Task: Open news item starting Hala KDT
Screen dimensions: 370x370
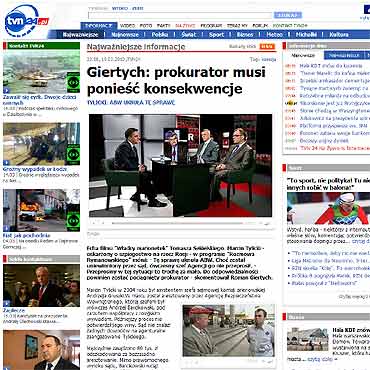Action: [x=331, y=66]
